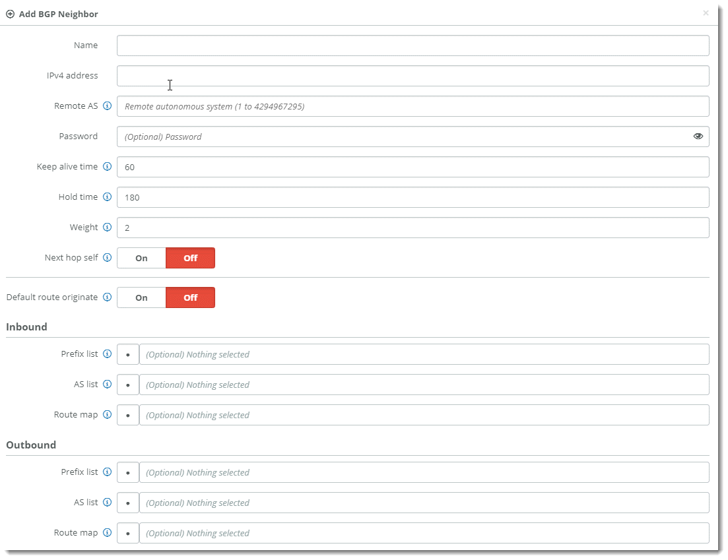The height and width of the screenshot is (560, 728).
Task: Focus the Remote AS input field
Action: pyautogui.click(x=413, y=106)
